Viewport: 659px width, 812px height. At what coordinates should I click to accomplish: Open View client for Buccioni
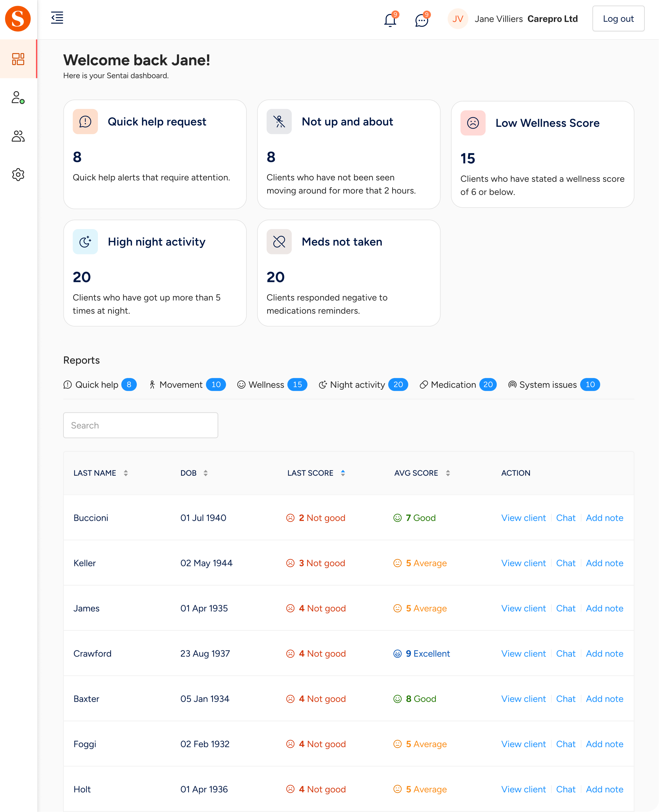523,518
